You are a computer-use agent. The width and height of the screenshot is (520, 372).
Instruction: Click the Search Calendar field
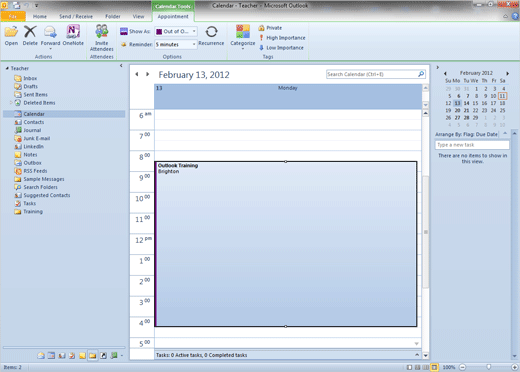coord(372,74)
